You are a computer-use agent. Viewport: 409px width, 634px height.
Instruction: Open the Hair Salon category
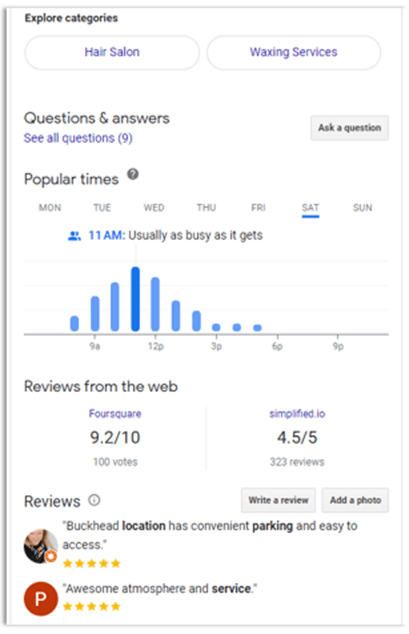tap(112, 52)
